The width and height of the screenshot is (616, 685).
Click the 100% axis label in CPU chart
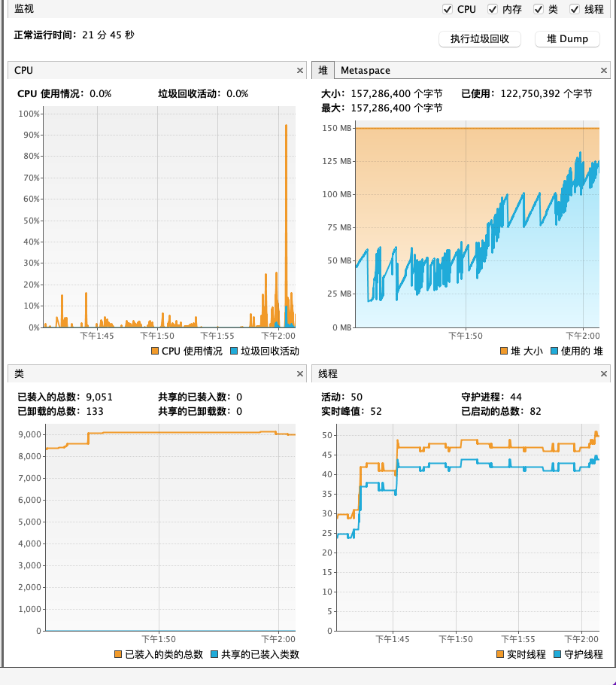click(29, 114)
